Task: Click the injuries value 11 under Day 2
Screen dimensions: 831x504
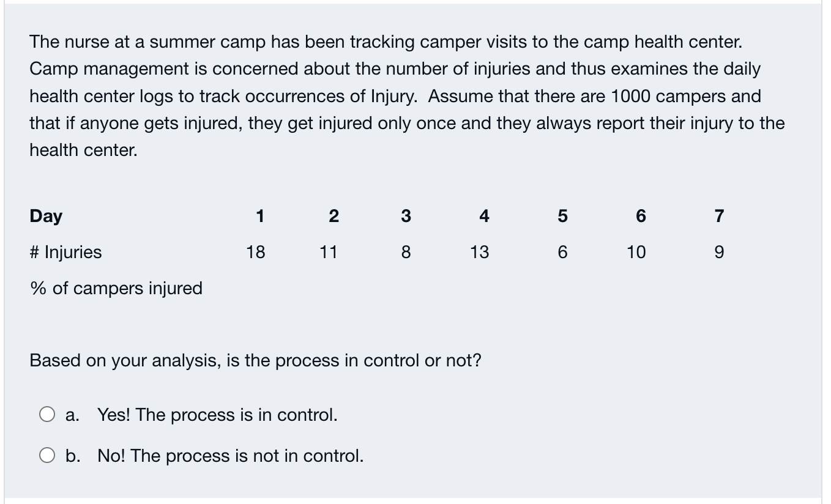Action: pos(329,251)
